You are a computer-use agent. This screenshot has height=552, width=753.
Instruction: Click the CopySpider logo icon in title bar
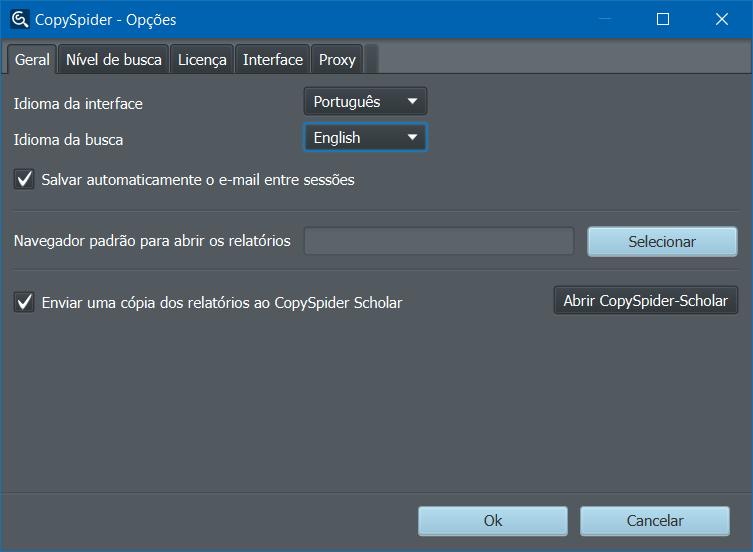point(20,19)
